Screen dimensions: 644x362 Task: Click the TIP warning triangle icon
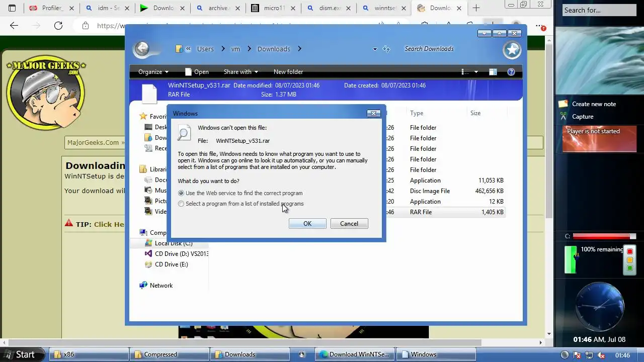[69, 223]
